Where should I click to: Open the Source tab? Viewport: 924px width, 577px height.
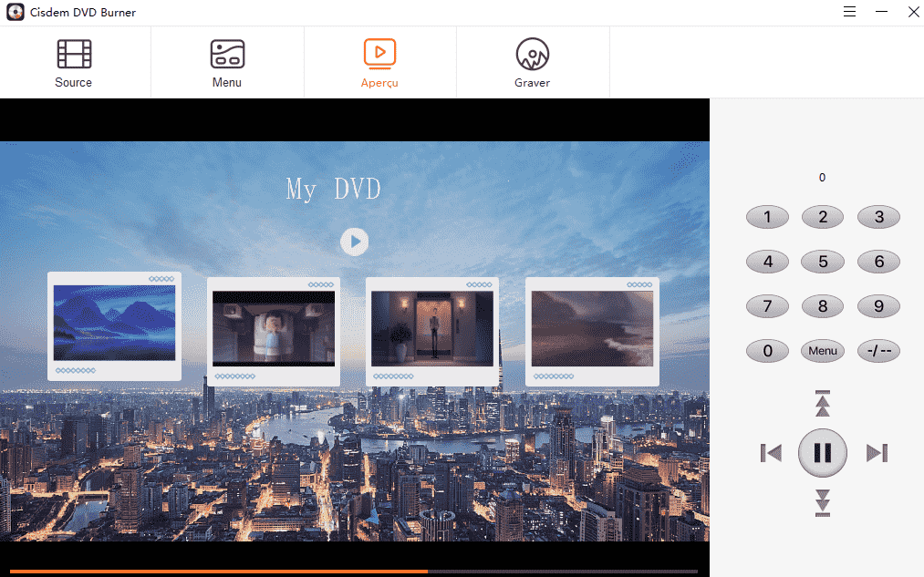(74, 63)
